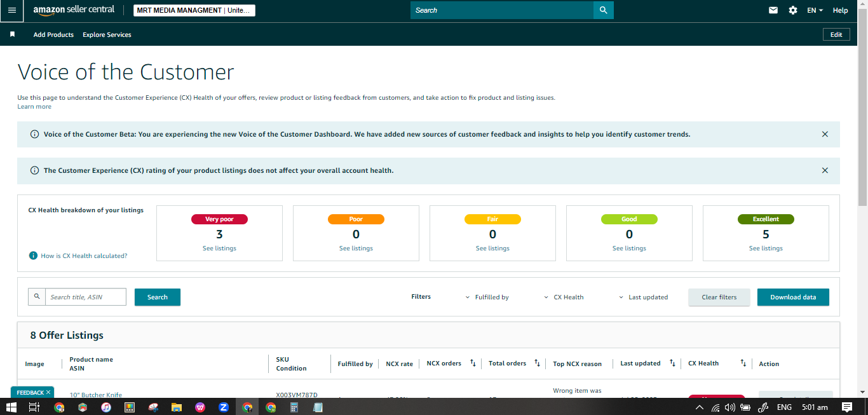Click the yellow Fair badge
868x415 pixels.
point(492,219)
